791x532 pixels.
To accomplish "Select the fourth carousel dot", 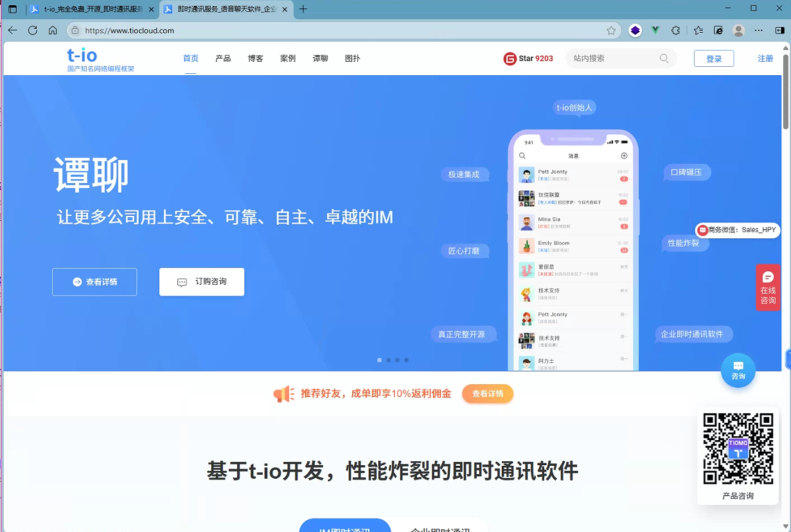I will (406, 360).
